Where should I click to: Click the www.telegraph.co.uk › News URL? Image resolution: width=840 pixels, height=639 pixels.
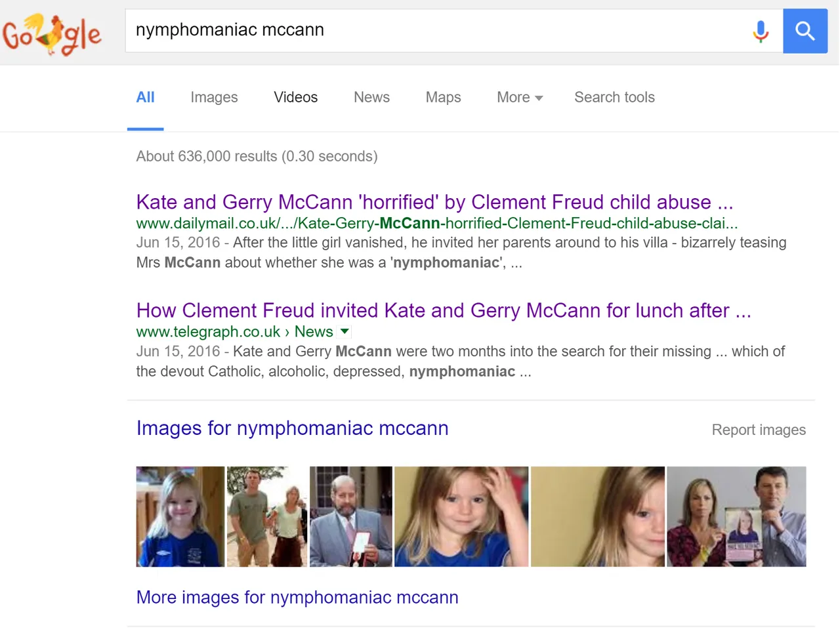234,332
